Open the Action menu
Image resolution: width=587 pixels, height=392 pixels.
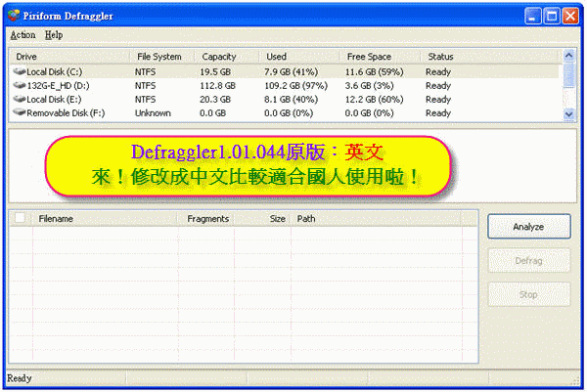click(23, 34)
